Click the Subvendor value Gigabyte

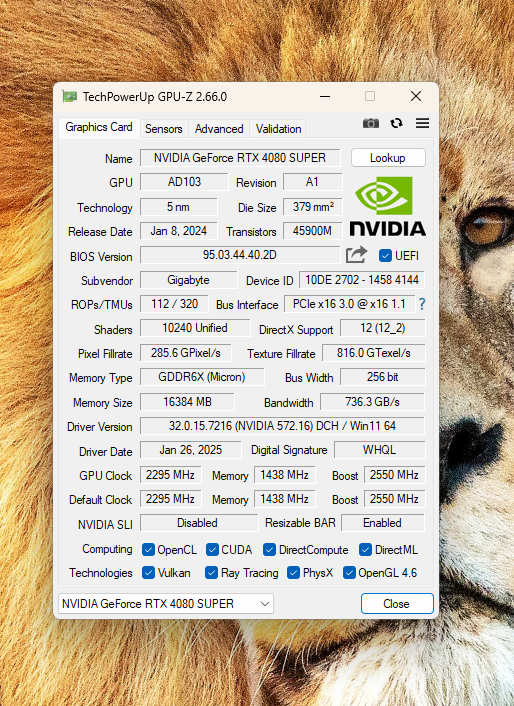pyautogui.click(x=189, y=280)
